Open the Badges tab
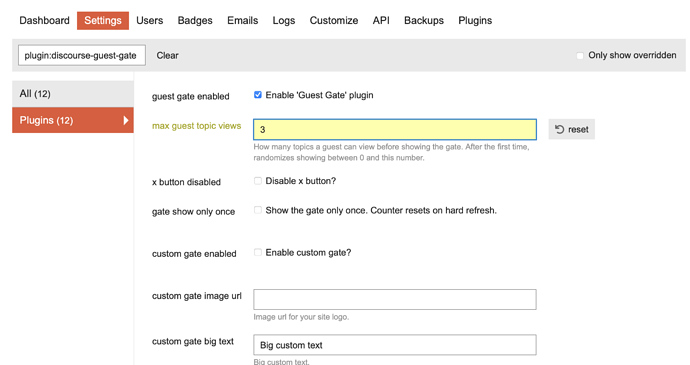This screenshot has width=690, height=365. pos(195,21)
